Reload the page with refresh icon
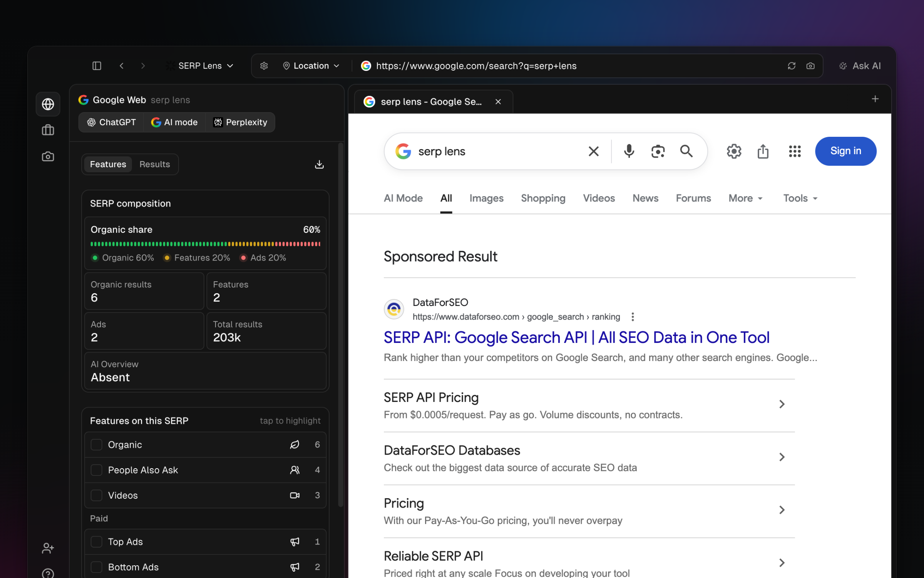Viewport: 924px width, 578px height. click(x=792, y=66)
